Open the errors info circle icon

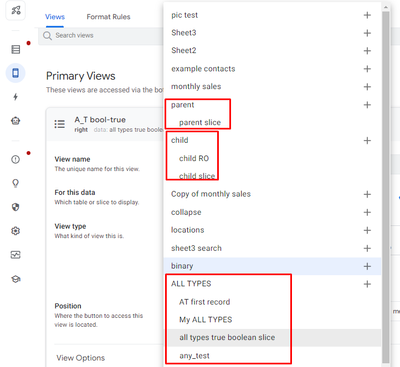point(16,159)
